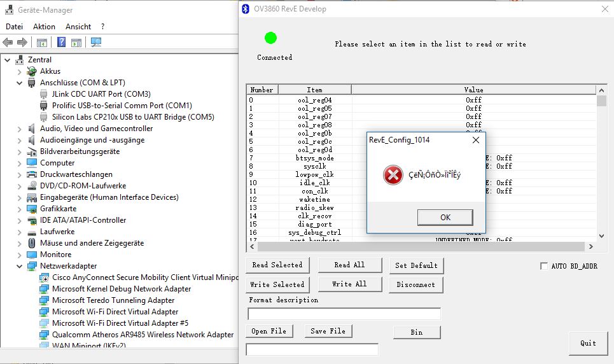Click the register list horizontal scroll right arrow
The height and width of the screenshot is (364, 614).
pyautogui.click(x=591, y=246)
